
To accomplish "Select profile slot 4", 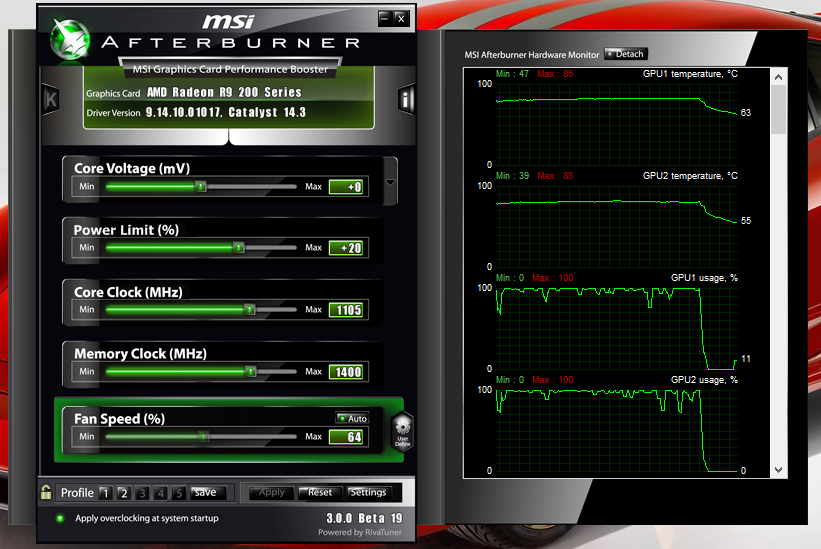I will tap(161, 493).
